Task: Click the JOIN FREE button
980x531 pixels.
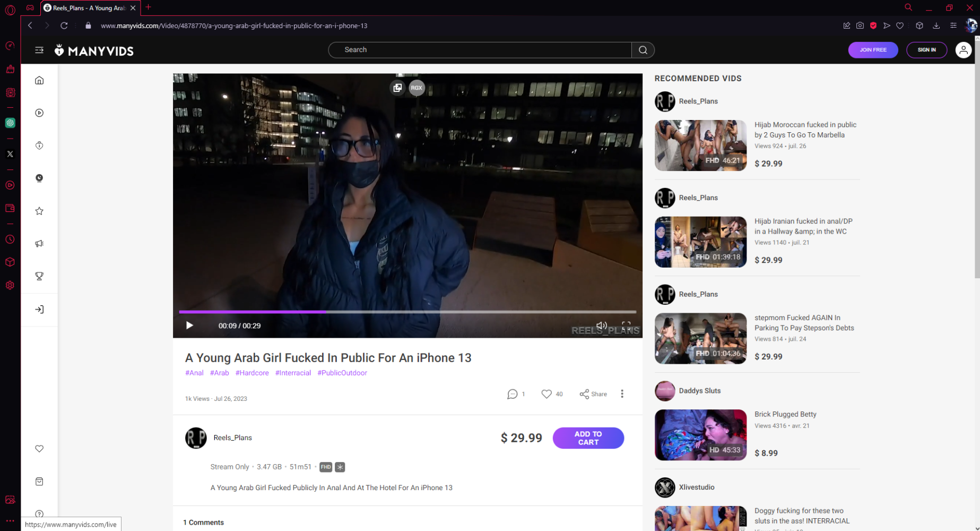Action: 873,50
